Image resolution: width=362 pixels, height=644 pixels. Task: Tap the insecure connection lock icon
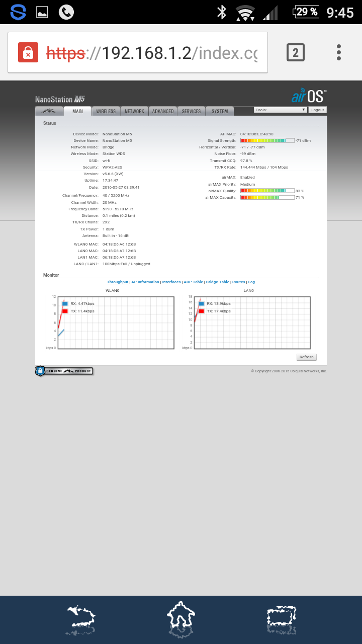pos(28,52)
